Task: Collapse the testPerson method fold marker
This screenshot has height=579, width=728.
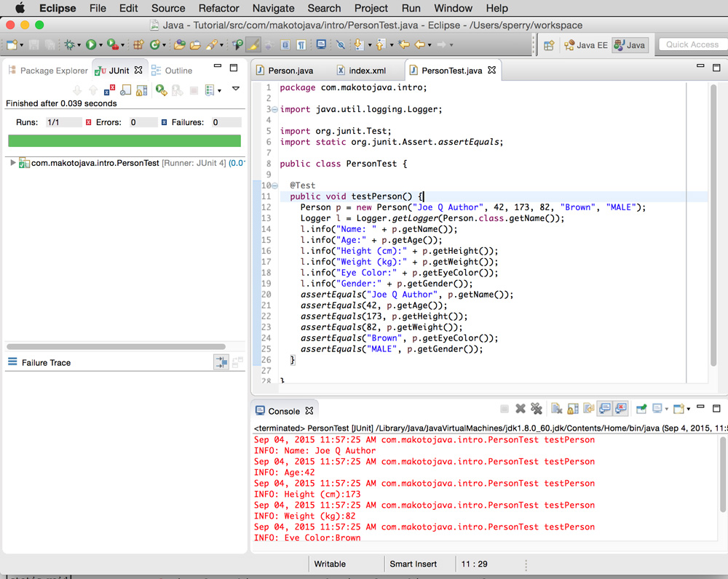Action: (x=274, y=185)
